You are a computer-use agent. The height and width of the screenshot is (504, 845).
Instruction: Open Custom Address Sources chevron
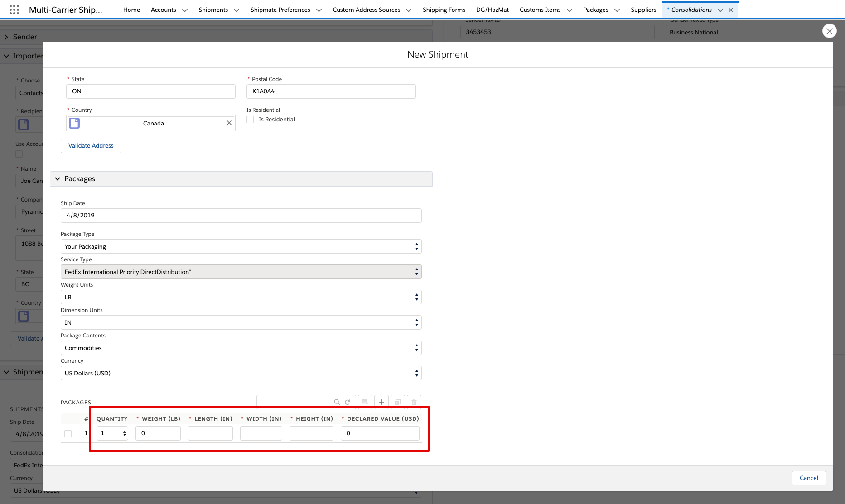click(x=409, y=10)
